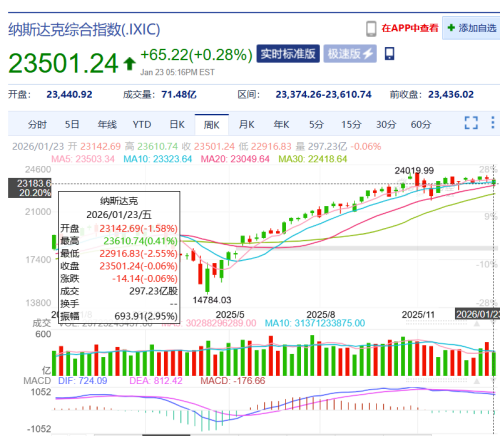Screen dimensions: 500x436
Task: Click the green plus icon on 添加自选
Action: (x=451, y=28)
